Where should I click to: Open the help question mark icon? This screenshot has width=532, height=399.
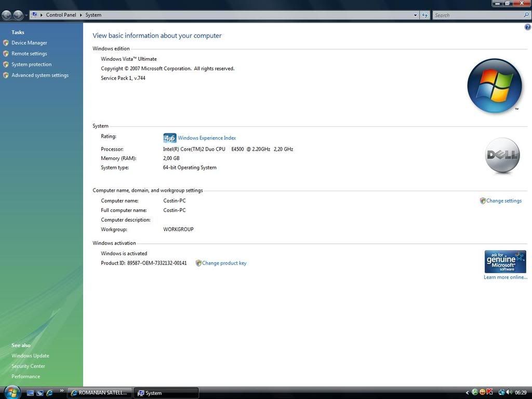tap(528, 27)
